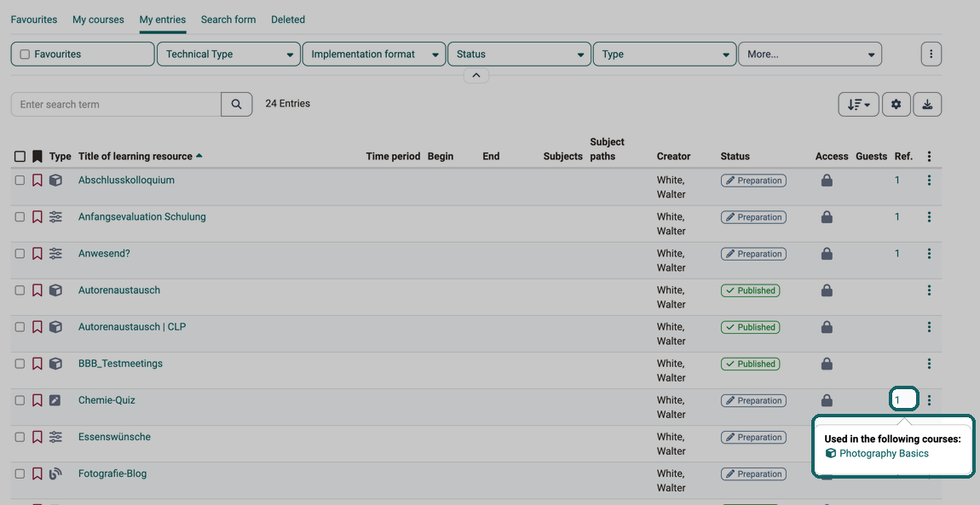Viewport: 980px width, 505px height.
Task: Sort by Title of learning resource column
Action: [140, 156]
